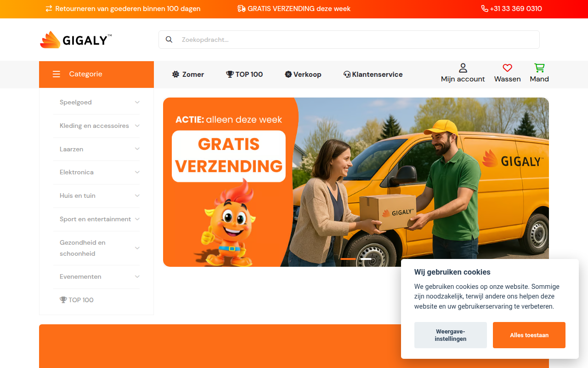Click the trophy icon beside TOP 100 in navbar

pos(230,74)
